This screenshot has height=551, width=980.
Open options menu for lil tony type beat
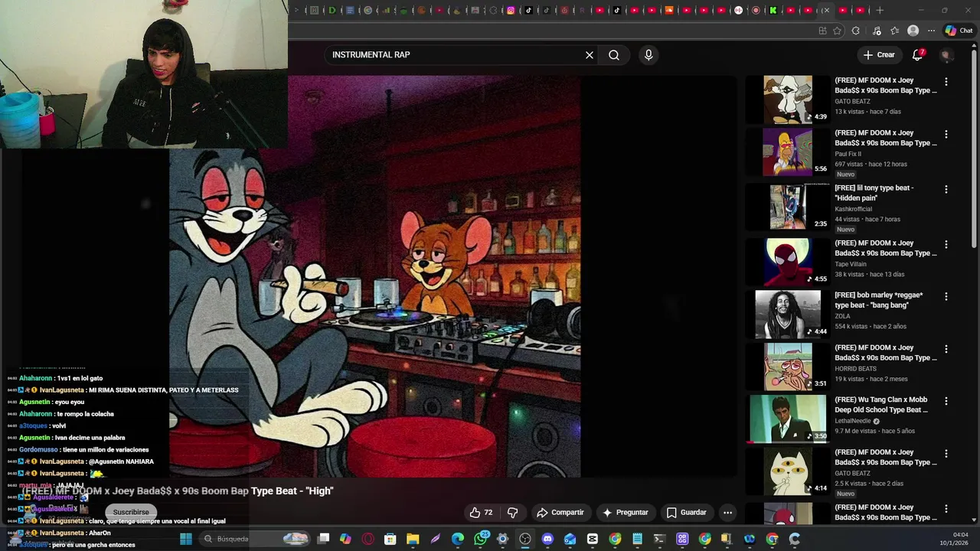[x=946, y=189]
